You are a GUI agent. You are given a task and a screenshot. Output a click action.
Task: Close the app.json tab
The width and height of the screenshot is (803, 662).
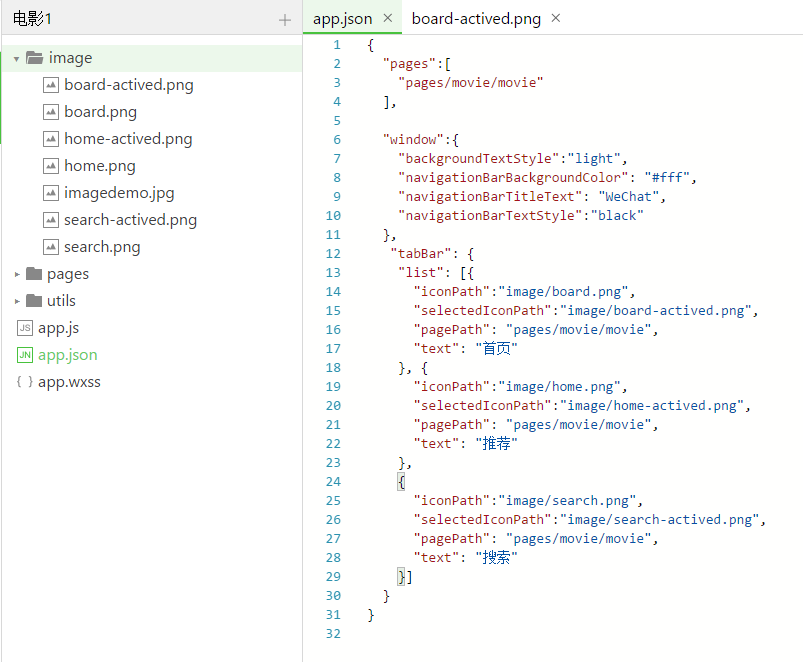tap(388, 18)
